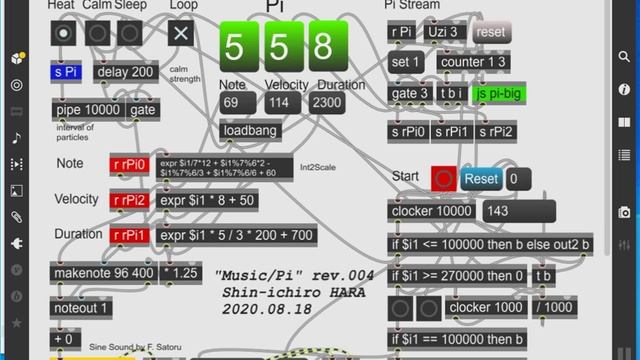
Task: Select the gate 3 object
Action: point(410,93)
